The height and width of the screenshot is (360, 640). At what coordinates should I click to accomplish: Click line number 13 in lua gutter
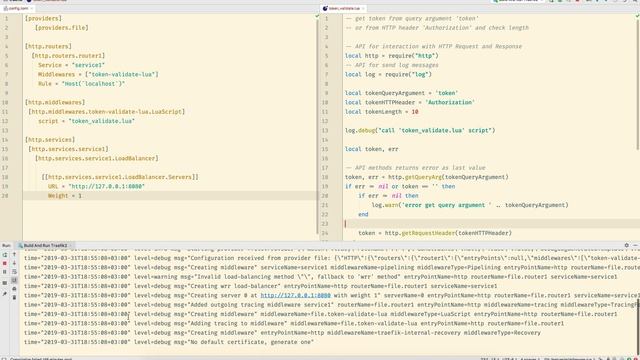coord(325,130)
